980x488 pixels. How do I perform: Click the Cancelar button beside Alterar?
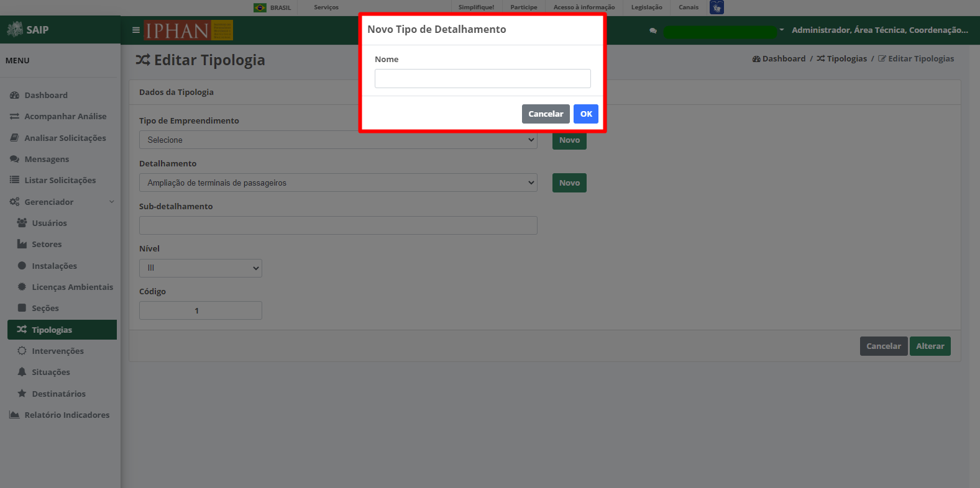[x=884, y=346]
